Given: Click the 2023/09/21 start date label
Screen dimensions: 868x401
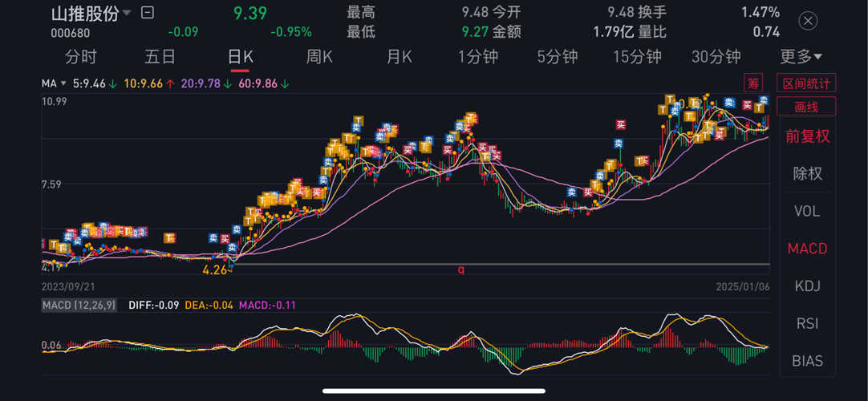Looking at the screenshot, I should 67,287.
